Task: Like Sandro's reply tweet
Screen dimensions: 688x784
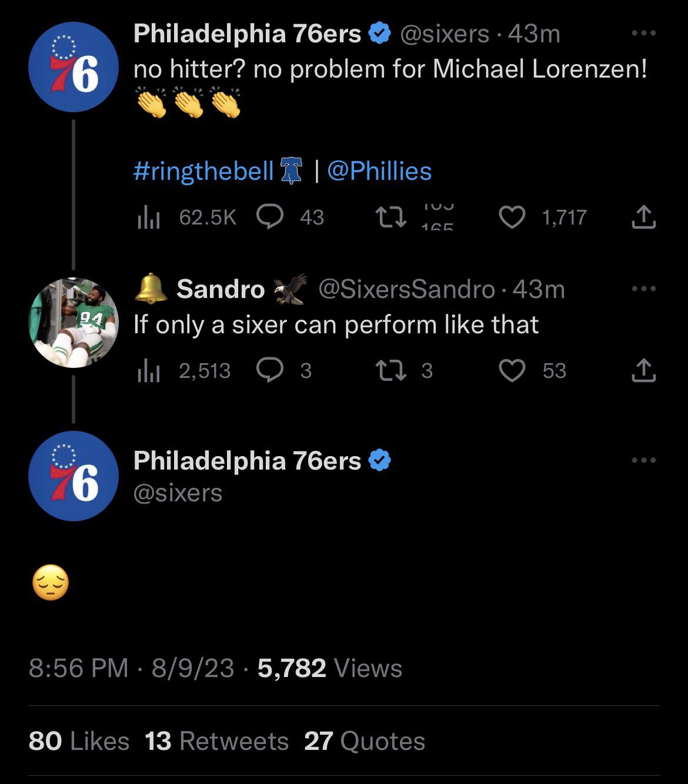Action: (512, 371)
